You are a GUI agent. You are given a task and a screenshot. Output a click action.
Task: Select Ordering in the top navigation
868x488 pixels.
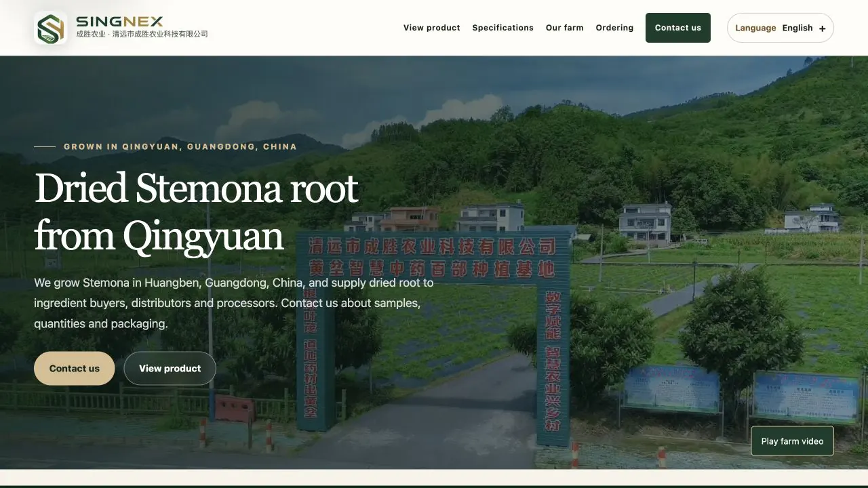click(x=614, y=28)
